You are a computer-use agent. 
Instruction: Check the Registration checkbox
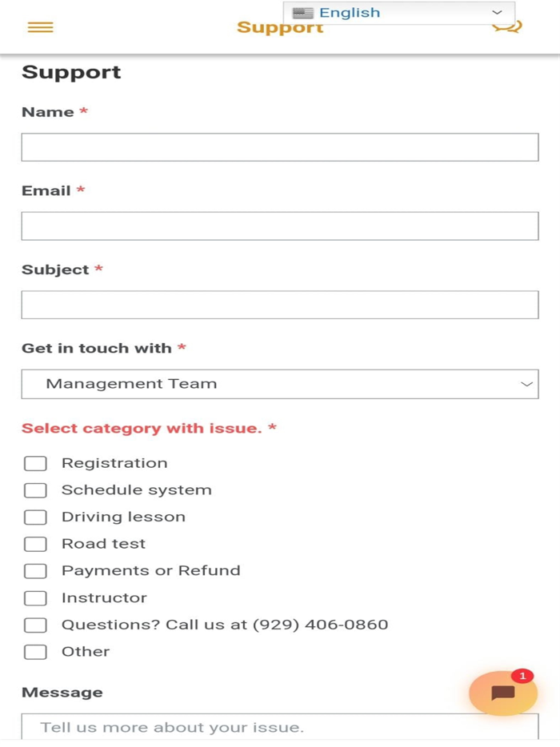35,463
